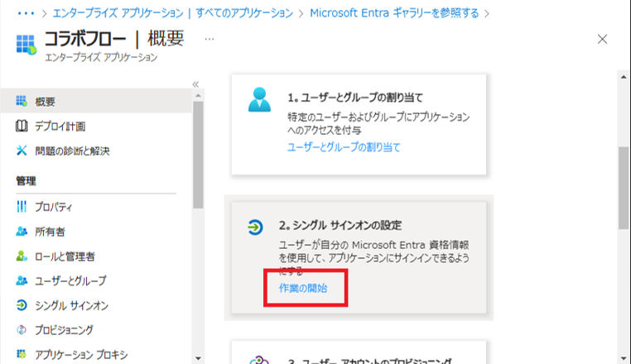
Task: Click main pane scrollbar up arrow
Action: pyautogui.click(x=624, y=77)
